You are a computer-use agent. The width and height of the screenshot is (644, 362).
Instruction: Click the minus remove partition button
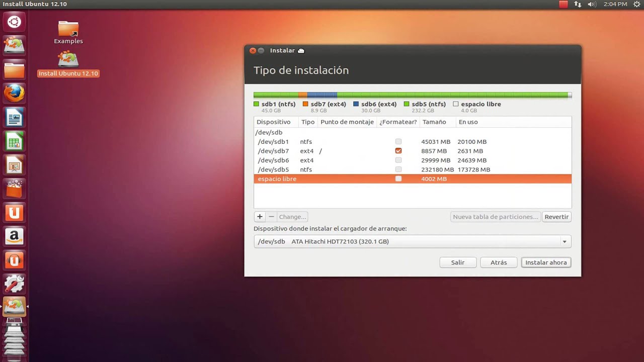point(271,217)
